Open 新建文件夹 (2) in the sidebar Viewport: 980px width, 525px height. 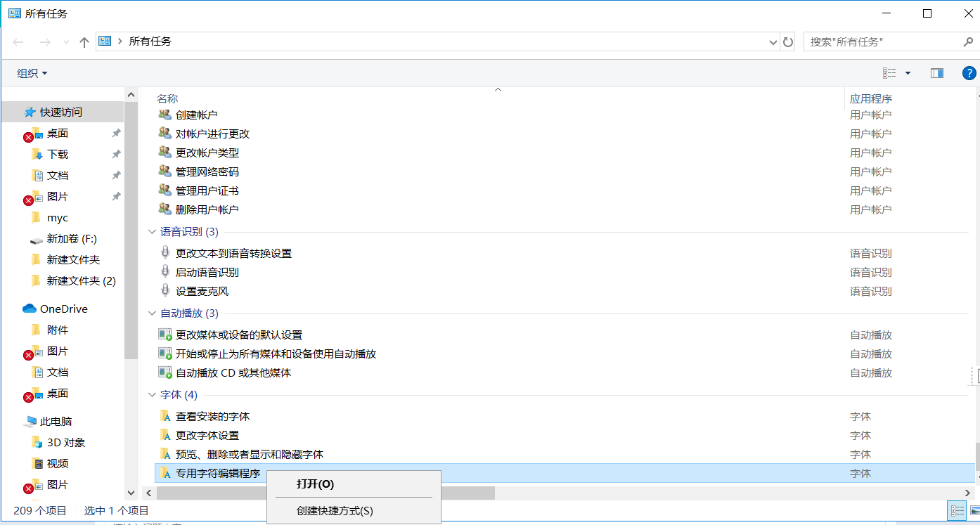82,281
